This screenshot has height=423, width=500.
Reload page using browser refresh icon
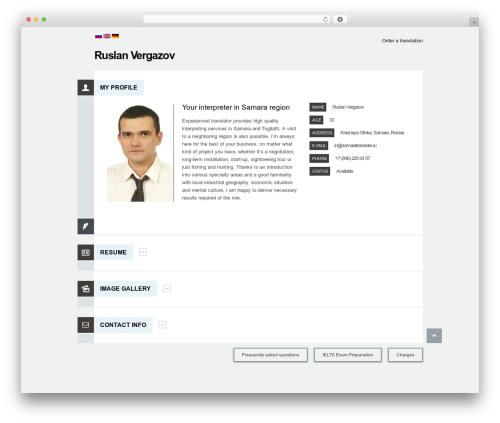325,19
